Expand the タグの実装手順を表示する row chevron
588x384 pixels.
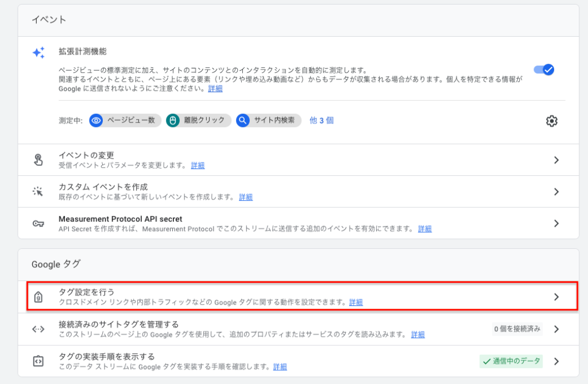[x=556, y=361]
